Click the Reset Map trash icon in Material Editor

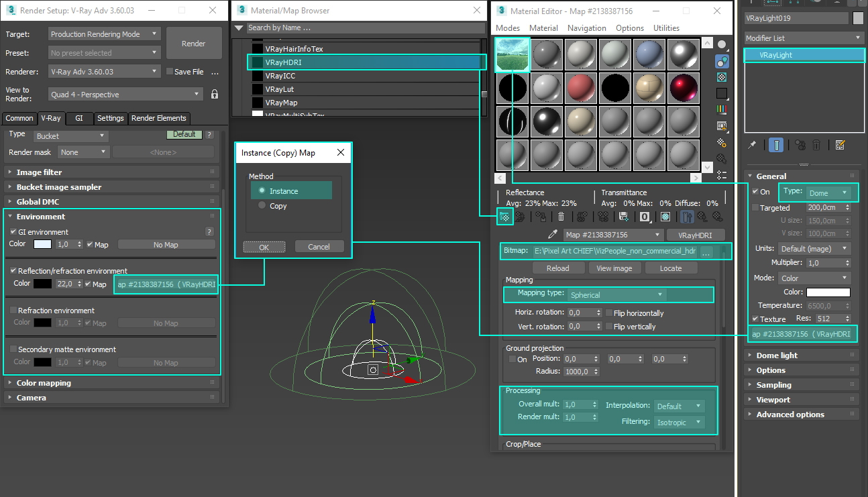(561, 217)
